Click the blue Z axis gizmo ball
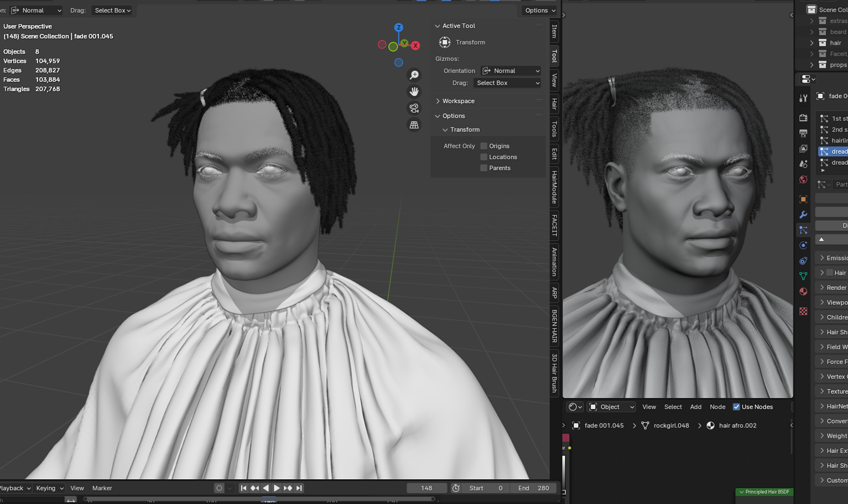Screen dimensions: 848x504 tap(398, 27)
